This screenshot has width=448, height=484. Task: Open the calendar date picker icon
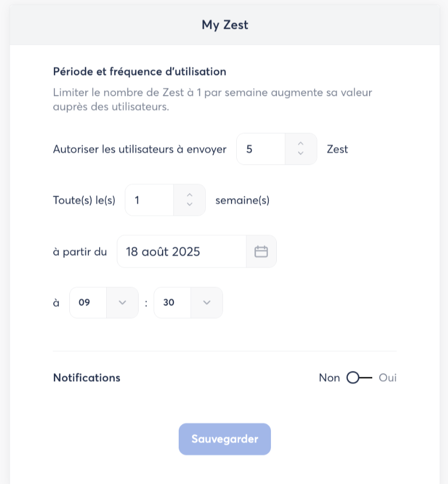[261, 252]
